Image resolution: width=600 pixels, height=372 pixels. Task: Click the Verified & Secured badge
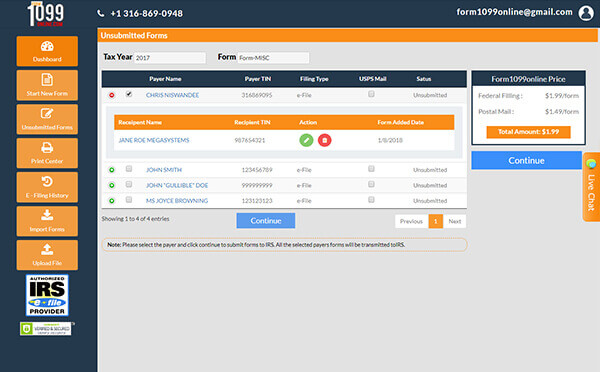click(46, 328)
